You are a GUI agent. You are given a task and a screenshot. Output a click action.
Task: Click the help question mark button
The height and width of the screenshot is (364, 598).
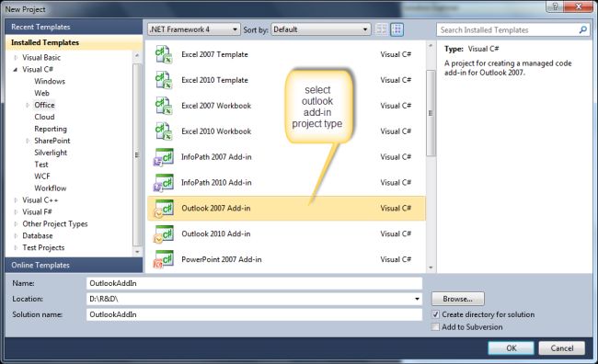(x=555, y=6)
